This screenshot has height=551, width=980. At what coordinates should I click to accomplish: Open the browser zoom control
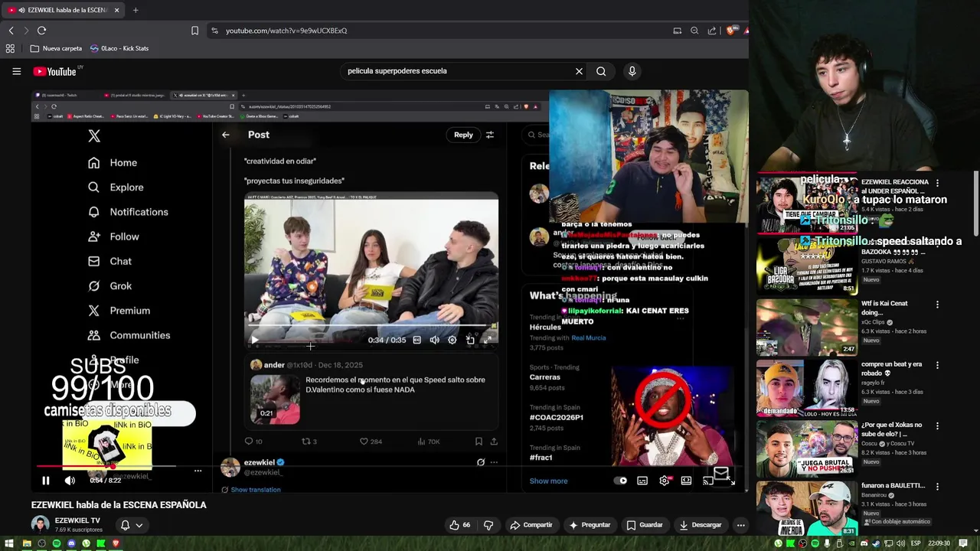click(x=694, y=31)
